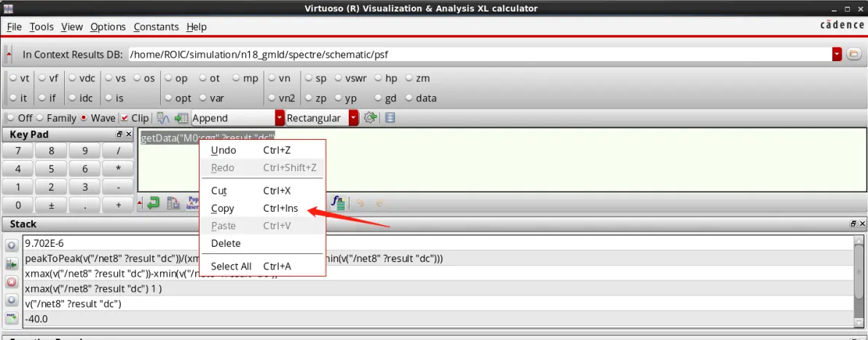
Task: Click the In Context Results DB path field
Action: [479, 55]
